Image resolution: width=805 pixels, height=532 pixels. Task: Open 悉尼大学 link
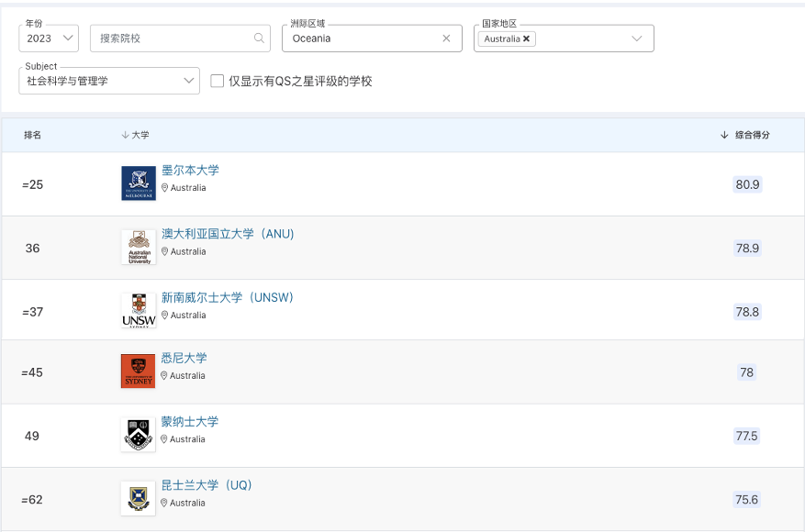point(184,358)
